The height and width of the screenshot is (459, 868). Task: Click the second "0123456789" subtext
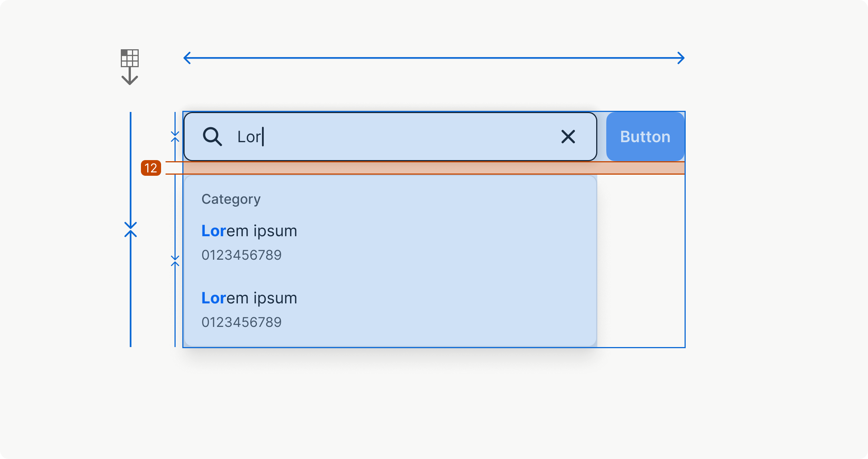241,322
